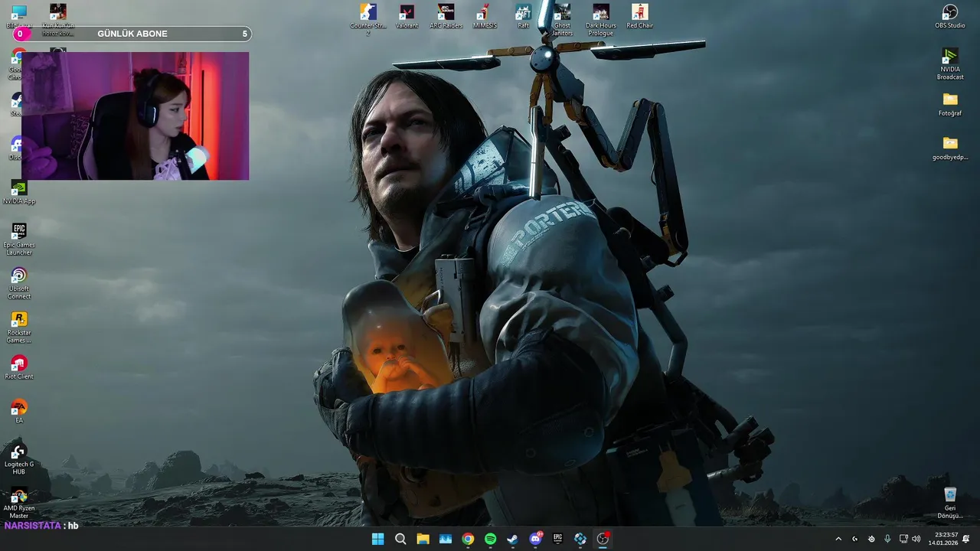This screenshot has width=980, height=551.
Task: Open Google Chrome from the taskbar
Action: (x=468, y=539)
